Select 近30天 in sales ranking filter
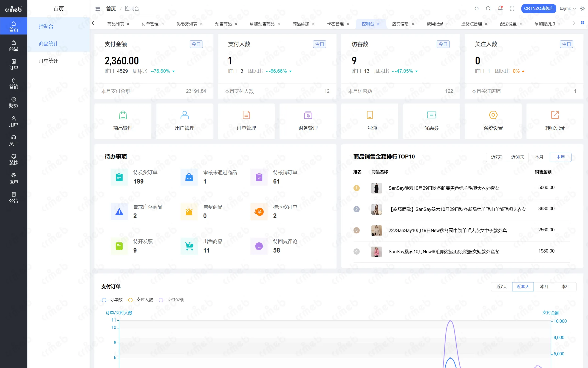 (517, 157)
